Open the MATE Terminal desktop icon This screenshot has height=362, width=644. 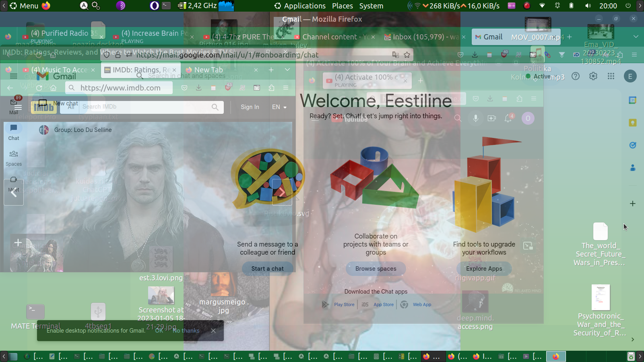click(35, 317)
